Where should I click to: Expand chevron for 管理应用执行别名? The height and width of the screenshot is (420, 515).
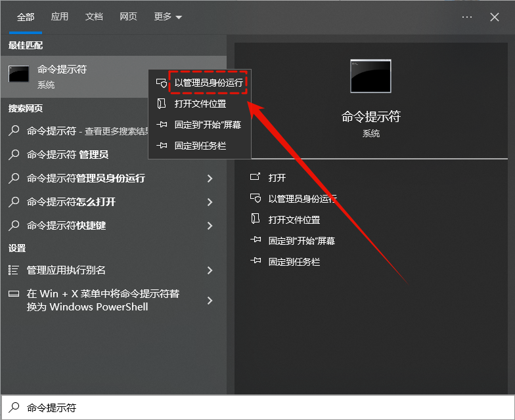(210, 270)
